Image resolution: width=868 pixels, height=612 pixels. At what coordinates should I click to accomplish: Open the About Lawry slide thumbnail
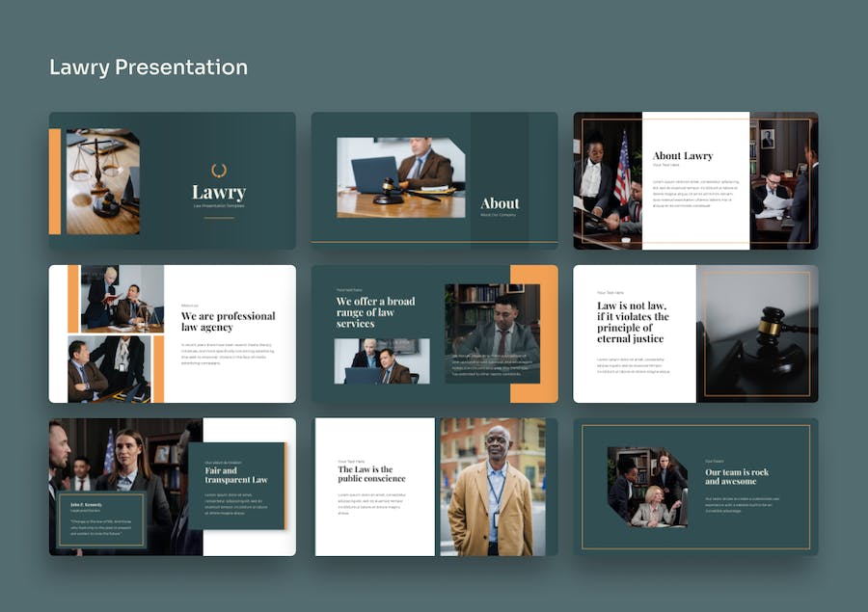[x=695, y=180]
